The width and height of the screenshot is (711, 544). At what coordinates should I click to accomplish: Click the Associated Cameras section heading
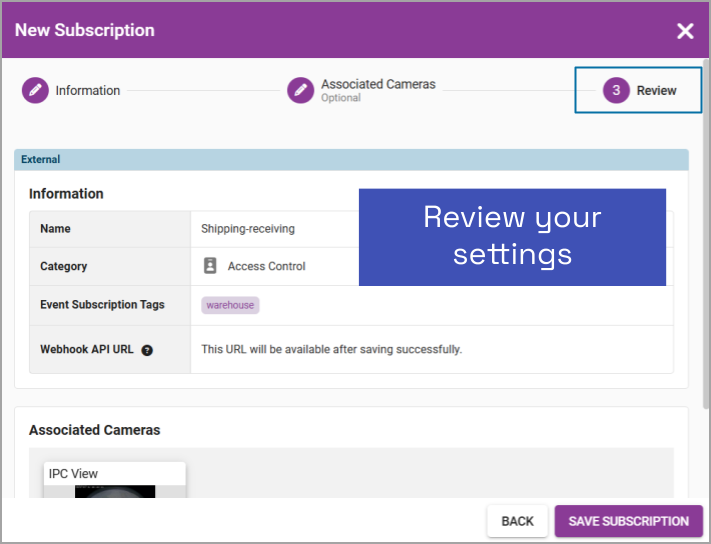tap(94, 430)
